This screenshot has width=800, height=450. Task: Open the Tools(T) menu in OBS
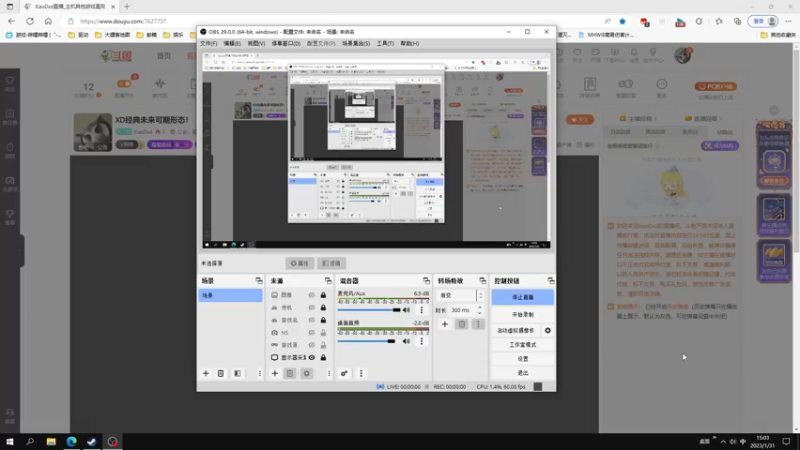pyautogui.click(x=385, y=43)
